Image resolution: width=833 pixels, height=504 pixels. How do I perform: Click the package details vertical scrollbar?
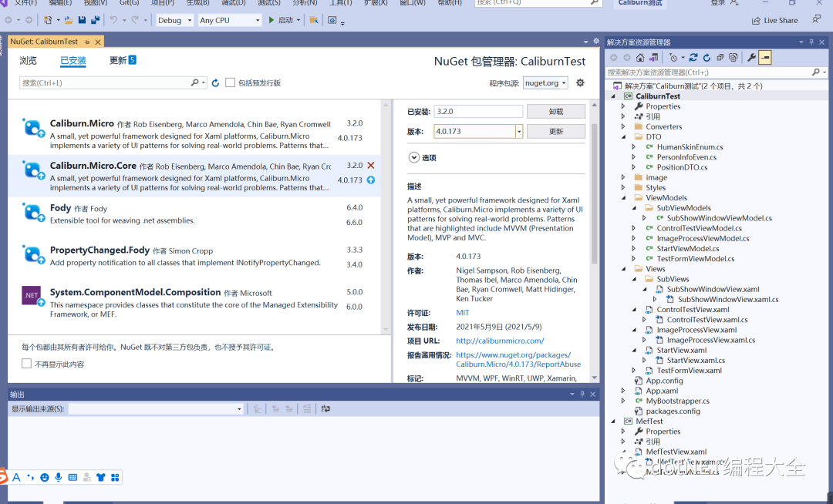pos(595,193)
